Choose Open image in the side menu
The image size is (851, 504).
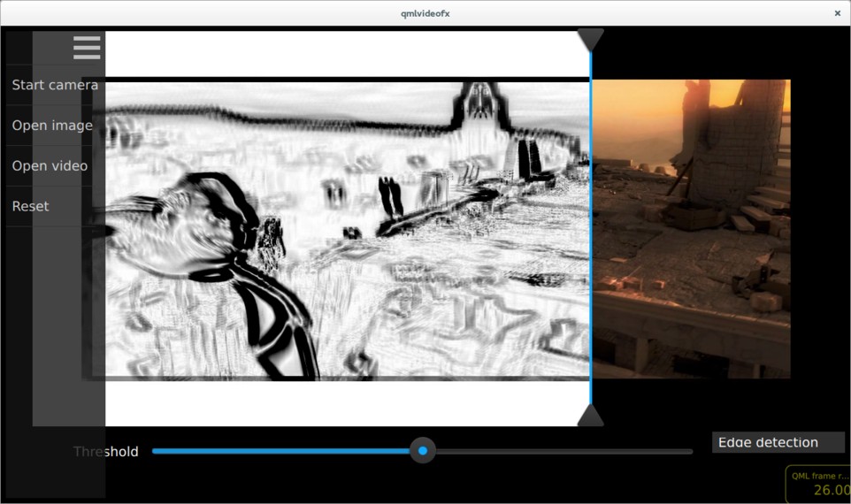pos(52,126)
